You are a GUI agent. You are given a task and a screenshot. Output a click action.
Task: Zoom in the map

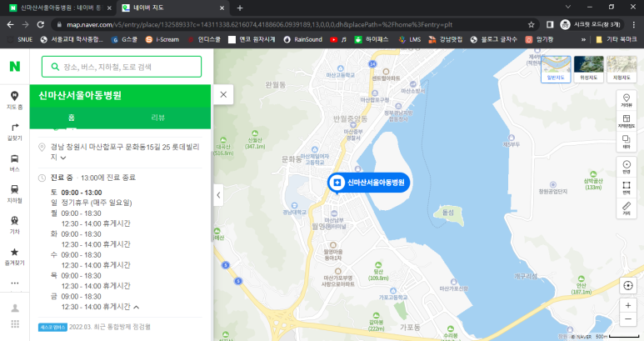[628, 305]
